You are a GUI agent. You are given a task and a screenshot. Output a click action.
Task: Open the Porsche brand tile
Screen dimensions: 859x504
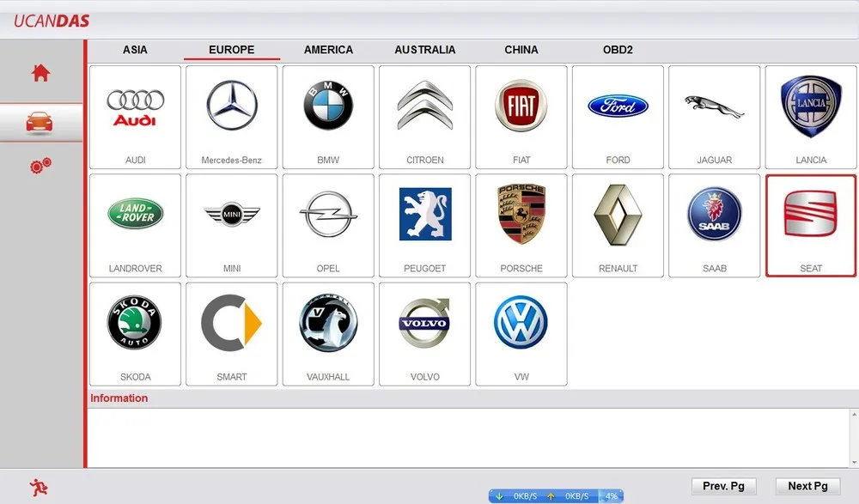tap(521, 226)
